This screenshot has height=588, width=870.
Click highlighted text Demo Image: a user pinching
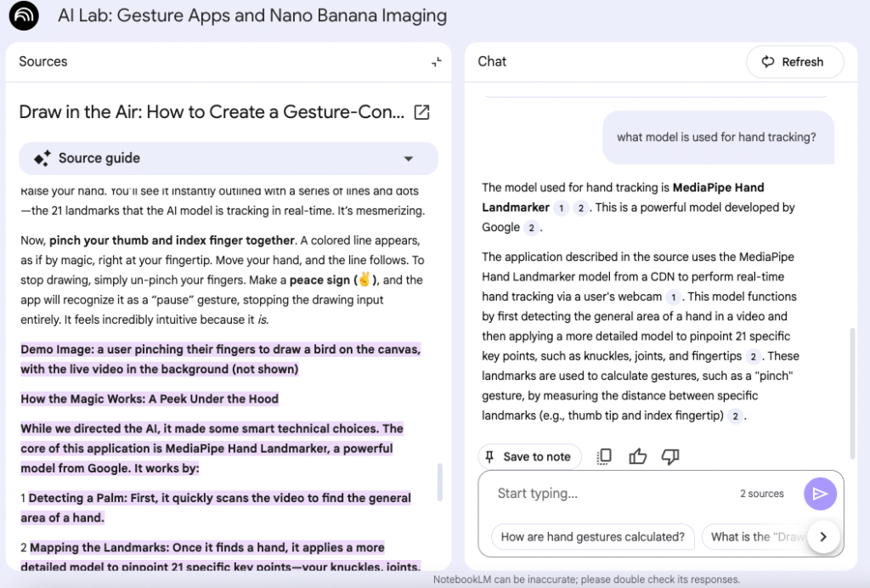tap(221, 359)
